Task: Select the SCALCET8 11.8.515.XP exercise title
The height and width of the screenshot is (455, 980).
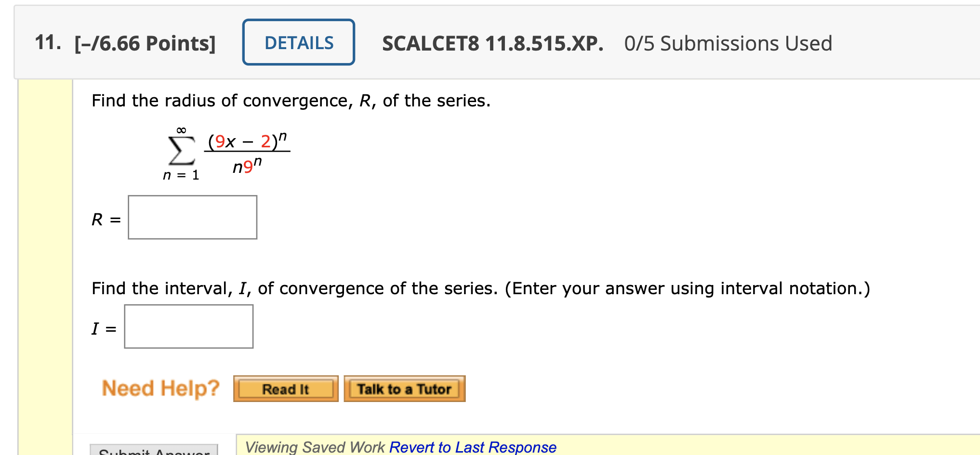Action: (x=491, y=43)
